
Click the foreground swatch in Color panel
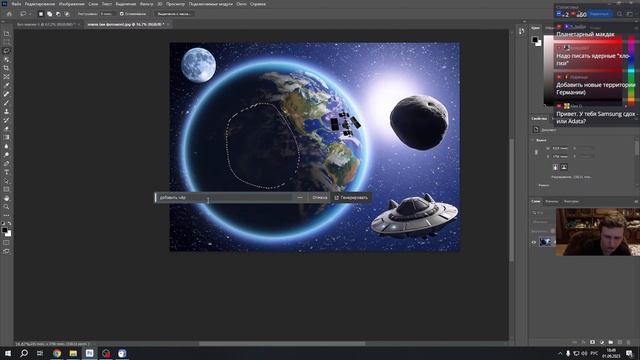click(534, 40)
